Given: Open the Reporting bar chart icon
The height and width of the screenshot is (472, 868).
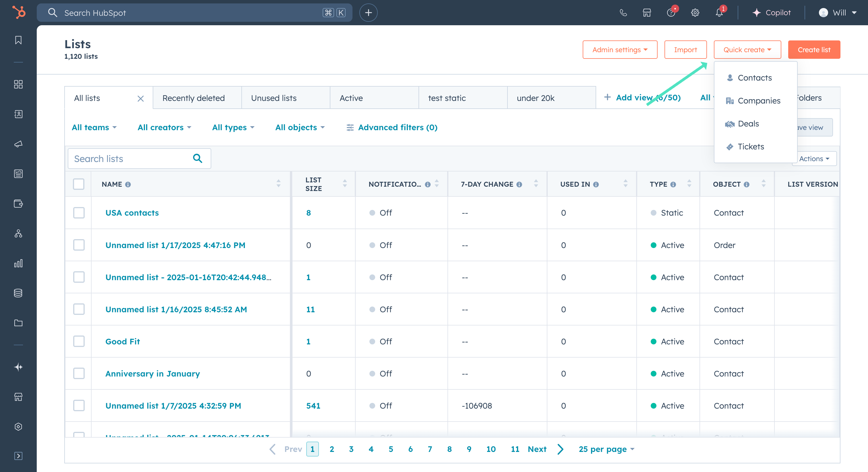Looking at the screenshot, I should tap(18, 263).
